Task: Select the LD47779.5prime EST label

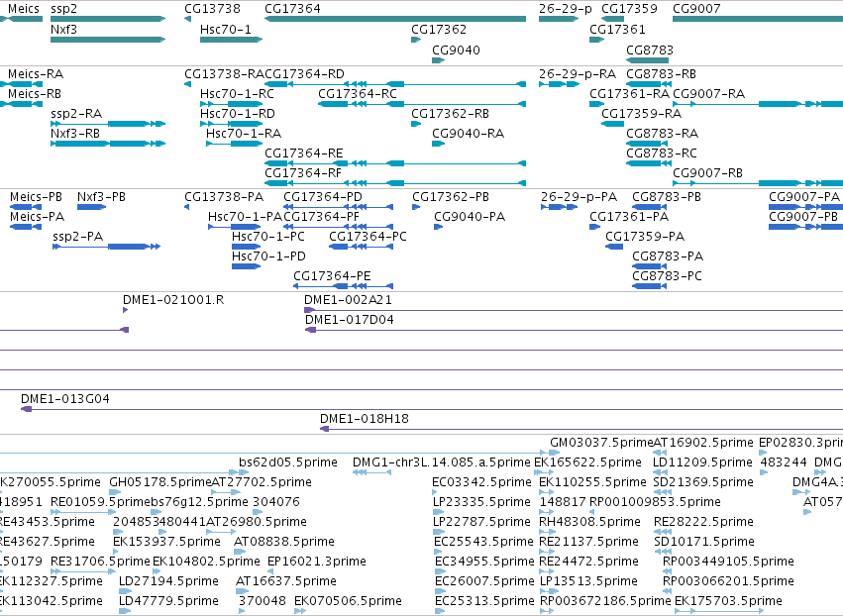Action: [168, 601]
